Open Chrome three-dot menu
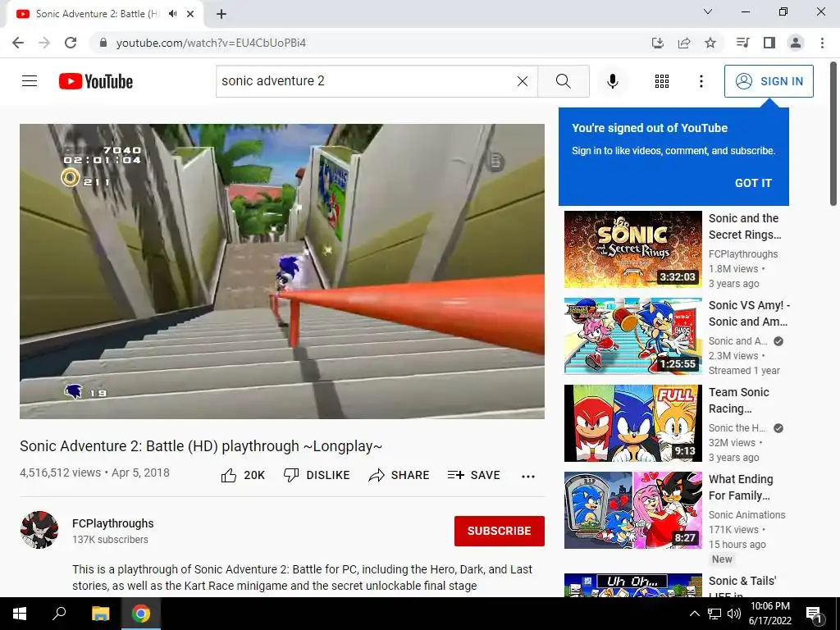 [x=822, y=43]
